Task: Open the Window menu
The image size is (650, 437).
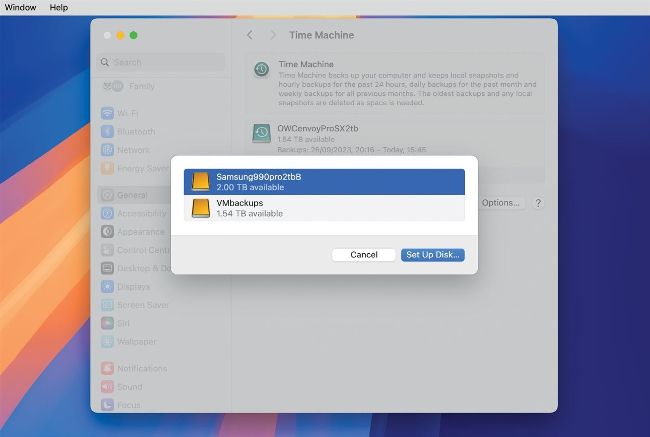Action: point(20,7)
